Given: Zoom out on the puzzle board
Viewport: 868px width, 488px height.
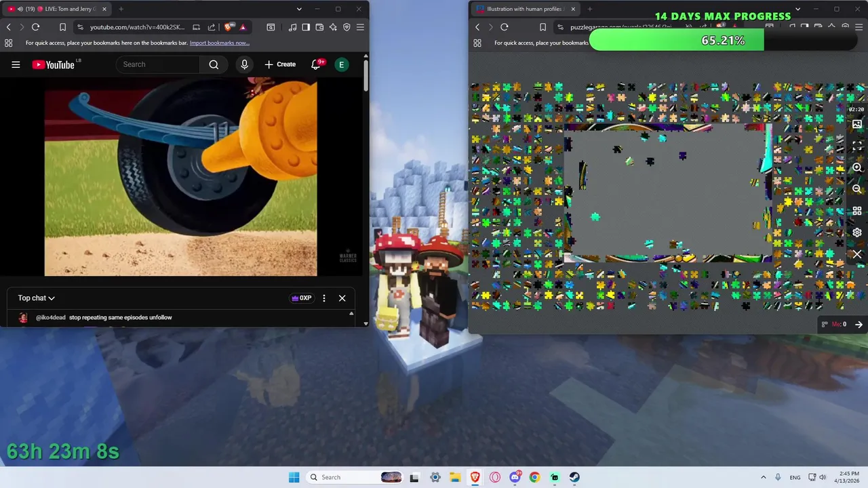Looking at the screenshot, I should pyautogui.click(x=857, y=189).
